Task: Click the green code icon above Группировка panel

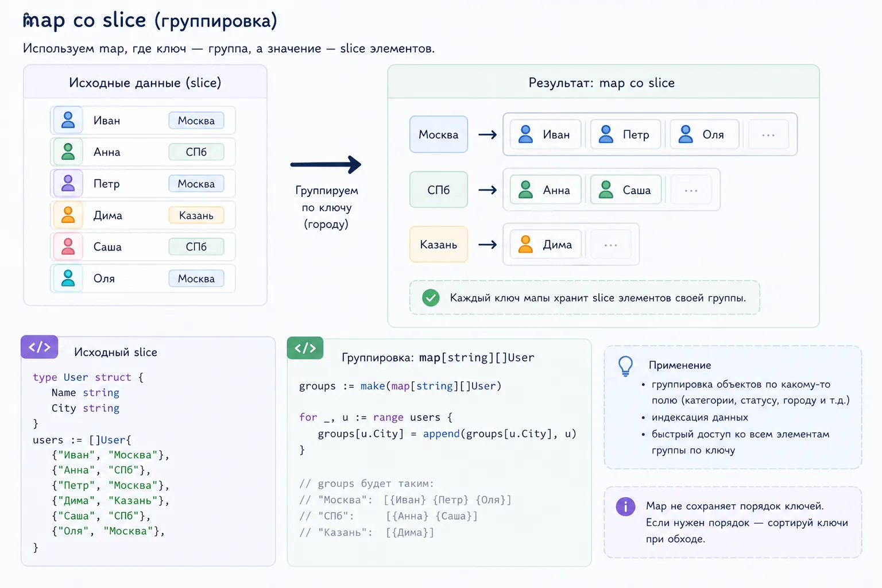Action: 305,348
